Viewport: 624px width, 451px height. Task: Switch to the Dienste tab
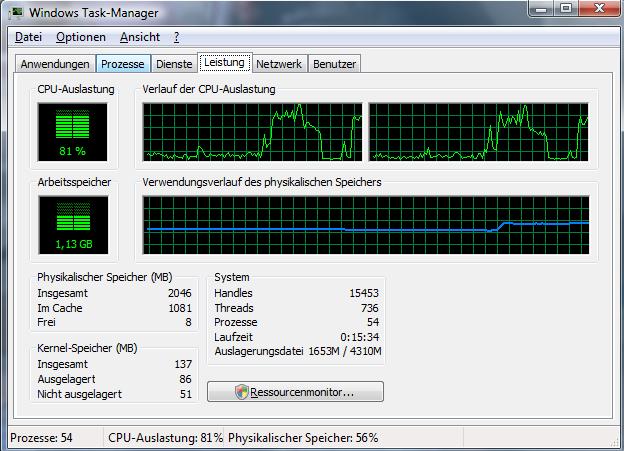(x=174, y=64)
